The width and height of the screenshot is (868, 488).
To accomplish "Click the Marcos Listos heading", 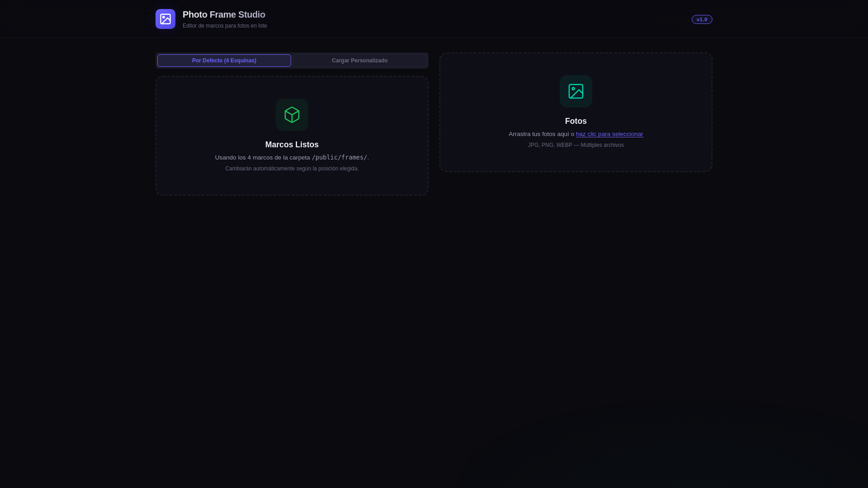I will pyautogui.click(x=292, y=145).
